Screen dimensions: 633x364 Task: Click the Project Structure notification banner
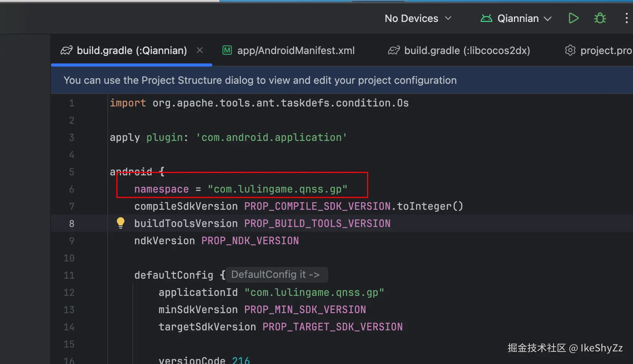[260, 80]
